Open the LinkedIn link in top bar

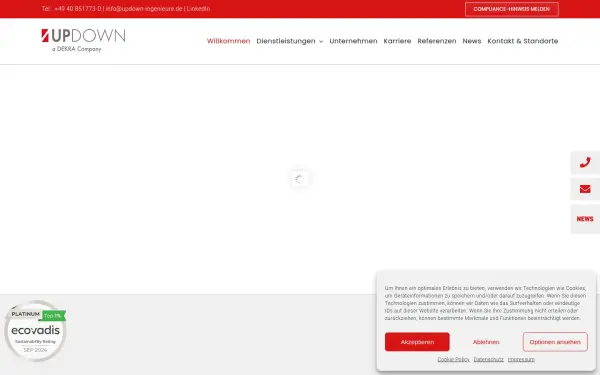click(198, 9)
